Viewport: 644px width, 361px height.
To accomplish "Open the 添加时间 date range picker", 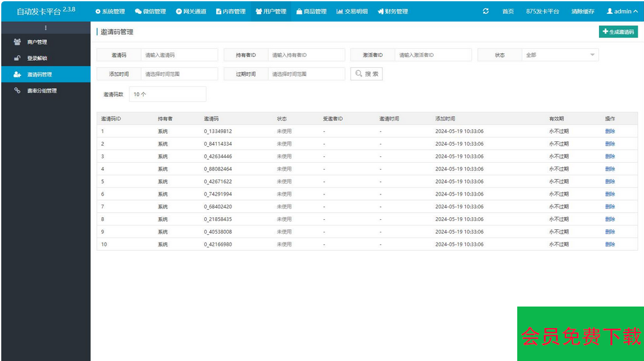I will point(179,74).
